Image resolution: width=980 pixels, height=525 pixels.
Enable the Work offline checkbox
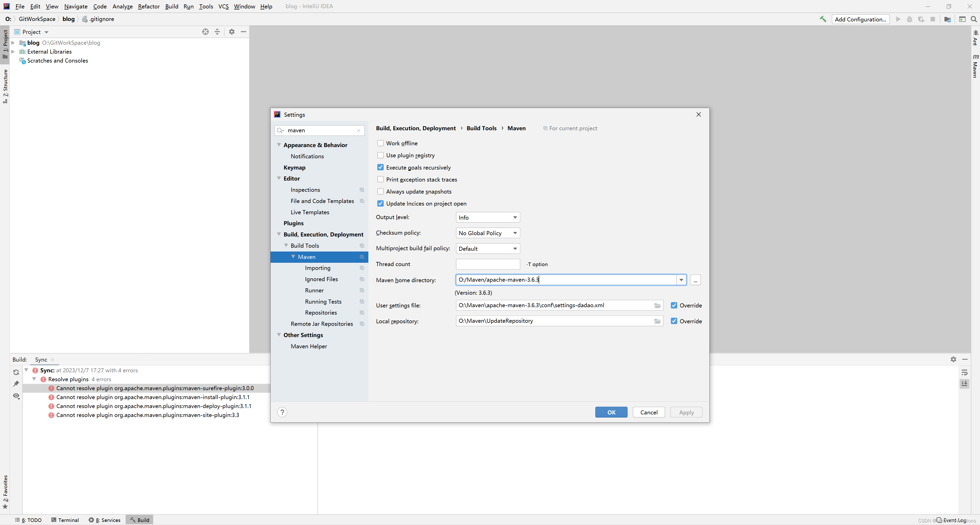tap(380, 143)
